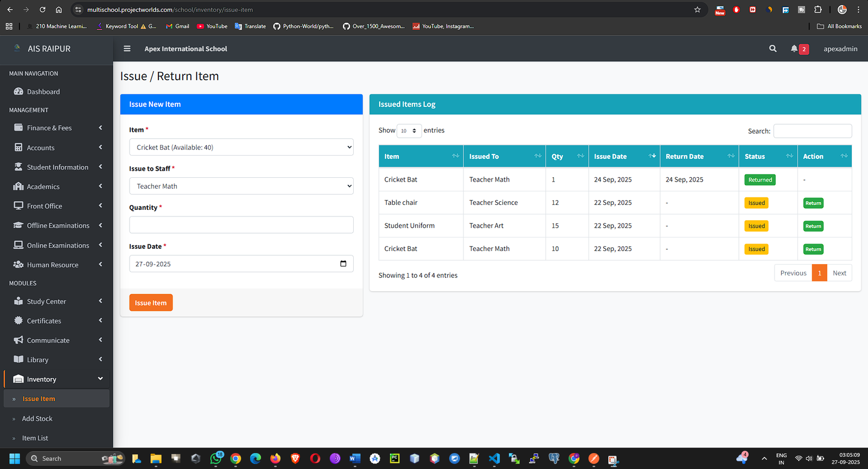The height and width of the screenshot is (469, 868).
Task: Click the browser reload icon
Action: [x=42, y=10]
